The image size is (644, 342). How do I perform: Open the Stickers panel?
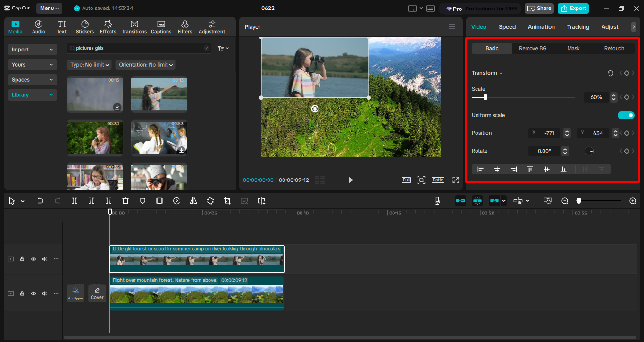coord(85,27)
